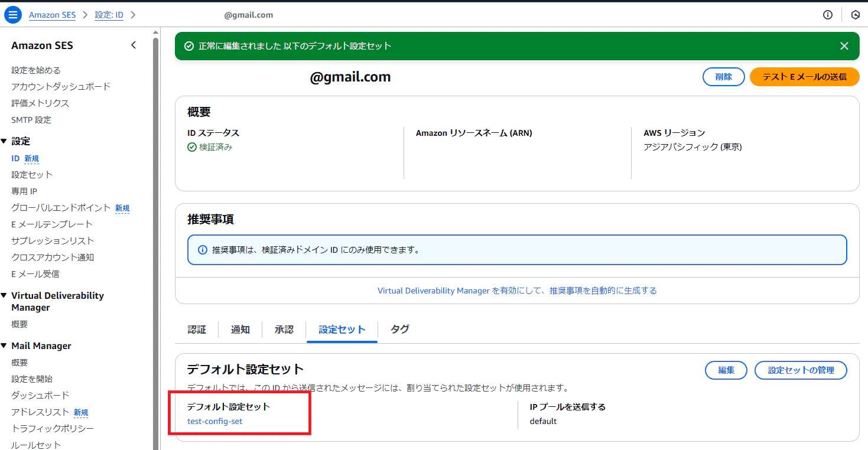The width and height of the screenshot is (868, 450).
Task: Open 設定を始める in sidebar
Action: [x=36, y=70]
